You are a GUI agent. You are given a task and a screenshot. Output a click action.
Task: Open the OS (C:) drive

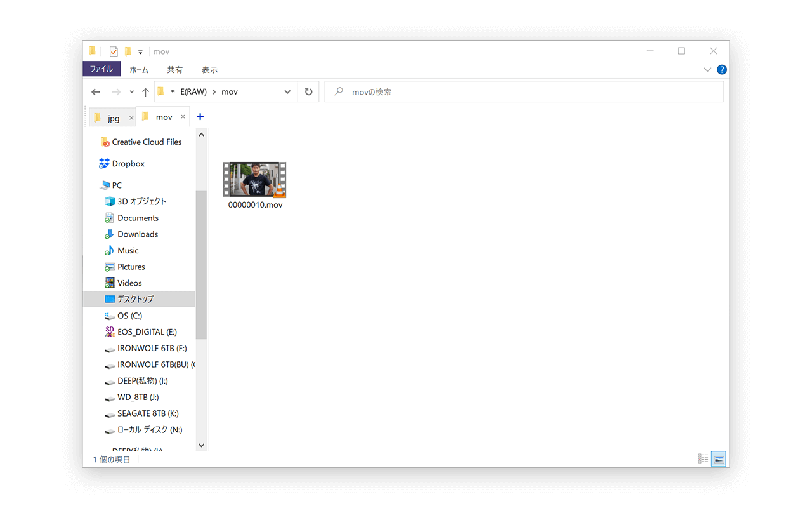click(129, 316)
